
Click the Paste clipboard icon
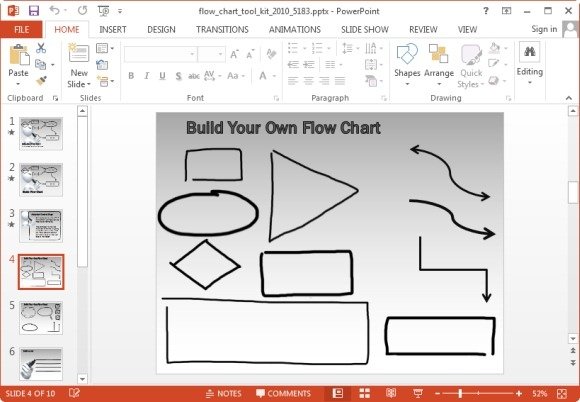[19, 55]
